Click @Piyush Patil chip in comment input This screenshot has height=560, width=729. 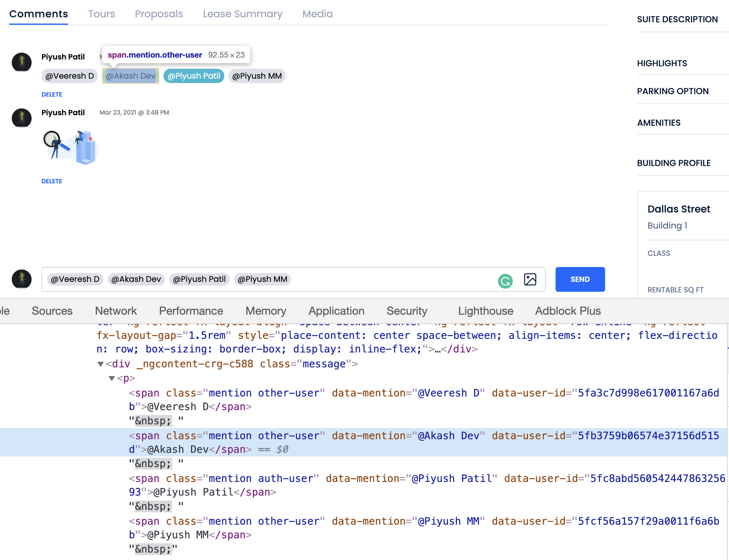pos(199,279)
